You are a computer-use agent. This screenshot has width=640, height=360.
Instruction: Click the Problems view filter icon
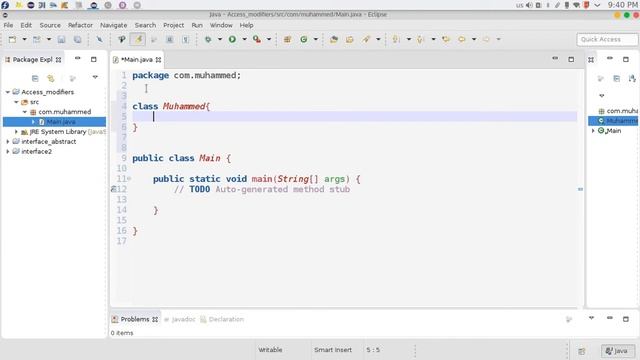(569, 319)
